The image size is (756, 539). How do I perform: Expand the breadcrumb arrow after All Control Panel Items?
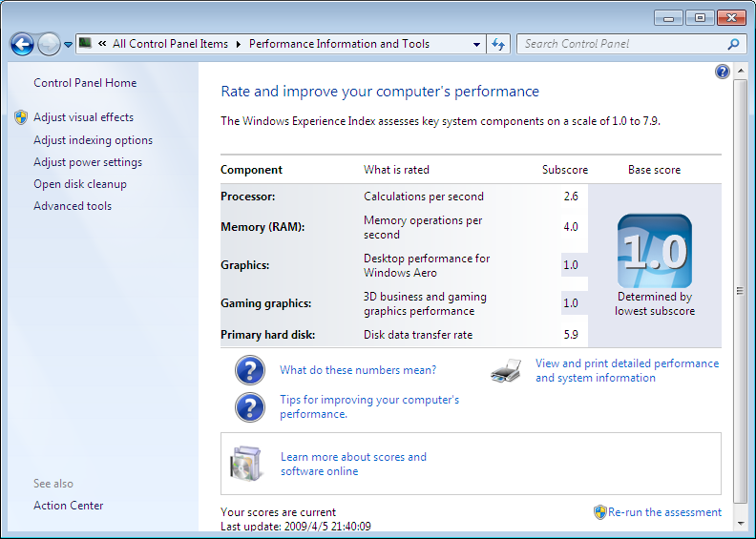pyautogui.click(x=239, y=44)
